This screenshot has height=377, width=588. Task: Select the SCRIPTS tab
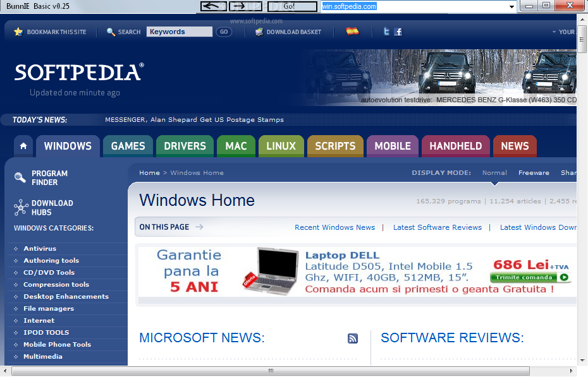click(335, 146)
